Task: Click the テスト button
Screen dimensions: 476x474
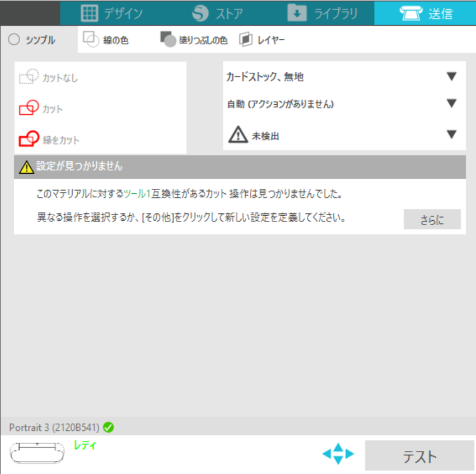Action: (x=419, y=456)
